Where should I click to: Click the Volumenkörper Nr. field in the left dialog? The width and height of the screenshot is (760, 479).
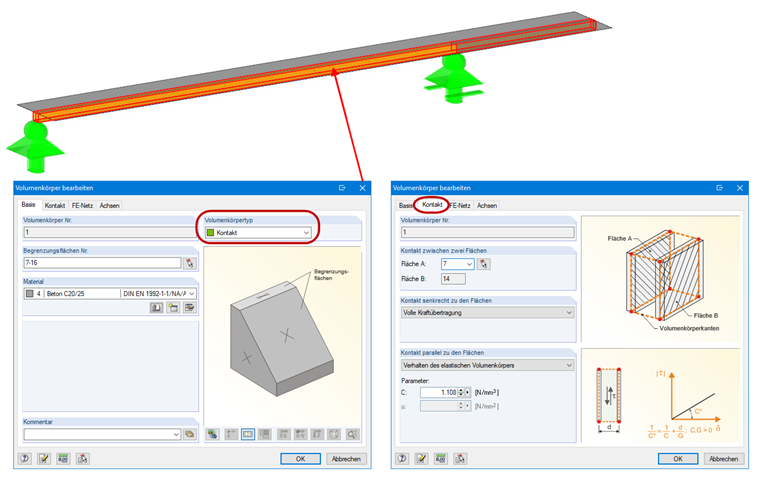[110, 232]
